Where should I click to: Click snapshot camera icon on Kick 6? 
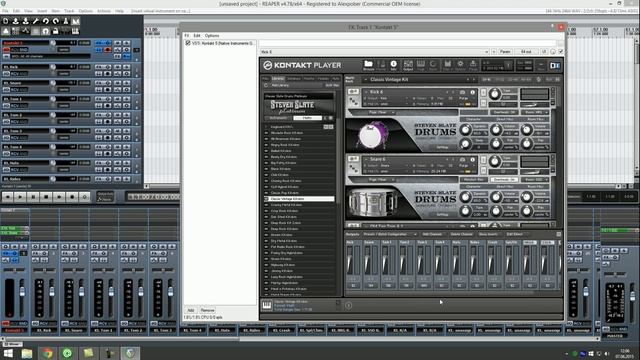pyautogui.click(x=462, y=92)
